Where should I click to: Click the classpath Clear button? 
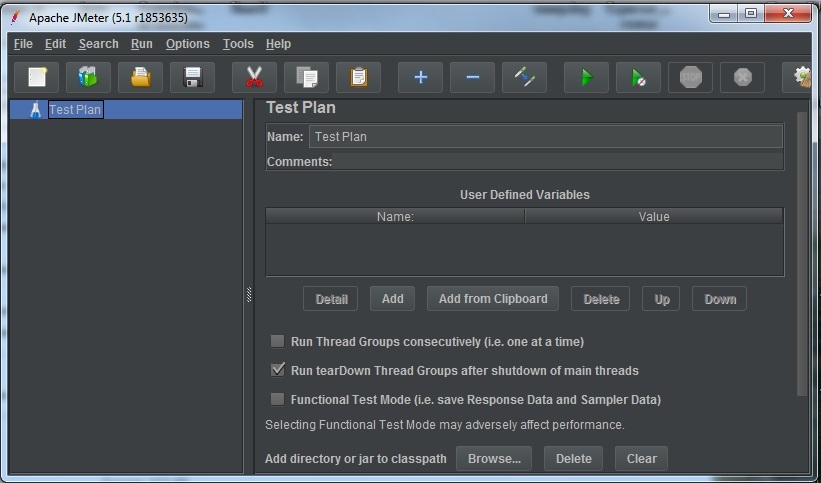[x=641, y=459]
